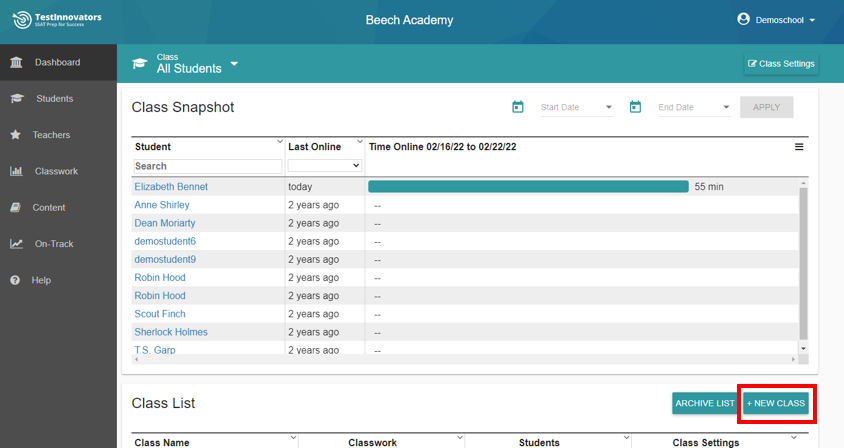
Task: Click the Content book icon
Action: pos(16,207)
